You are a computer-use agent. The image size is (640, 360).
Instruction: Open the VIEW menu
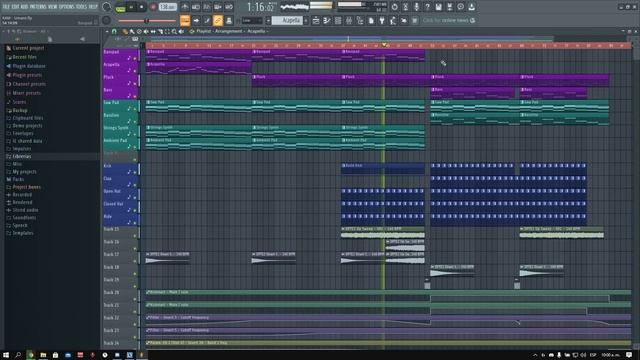(x=53, y=7)
